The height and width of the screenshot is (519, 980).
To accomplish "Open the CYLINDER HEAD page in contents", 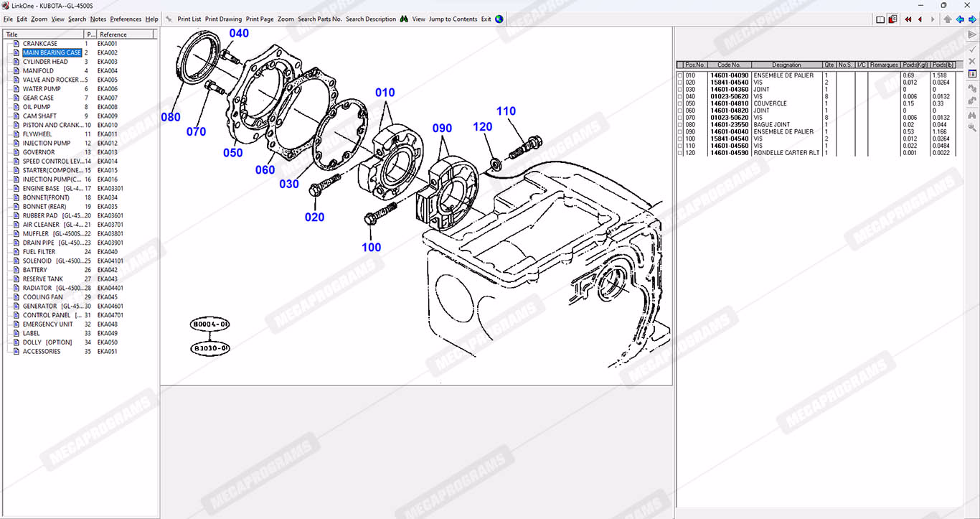I will coord(45,62).
